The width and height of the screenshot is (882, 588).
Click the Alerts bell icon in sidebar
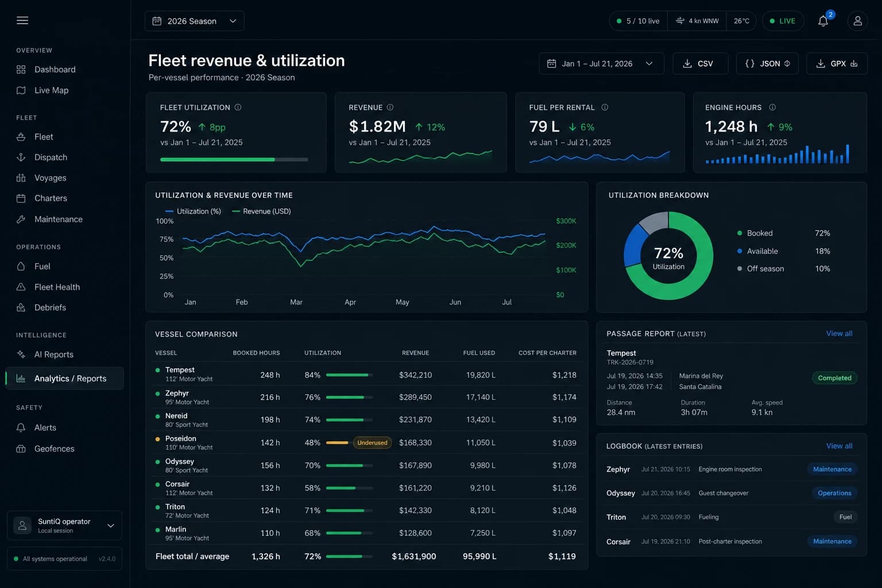pos(21,428)
